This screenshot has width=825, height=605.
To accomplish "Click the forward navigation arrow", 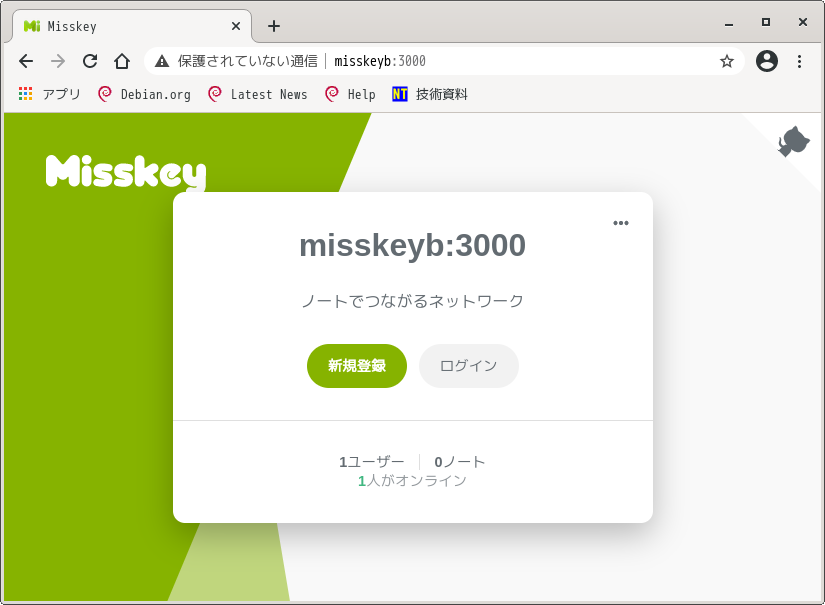I will coord(58,62).
